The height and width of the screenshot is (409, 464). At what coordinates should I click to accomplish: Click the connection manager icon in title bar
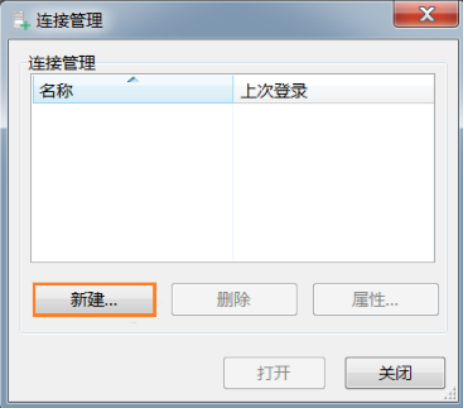point(22,20)
